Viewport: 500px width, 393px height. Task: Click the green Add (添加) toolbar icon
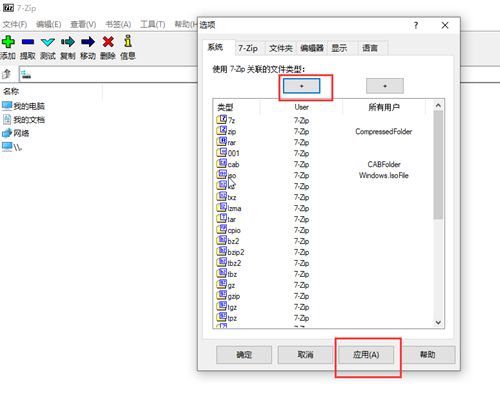coord(8,42)
